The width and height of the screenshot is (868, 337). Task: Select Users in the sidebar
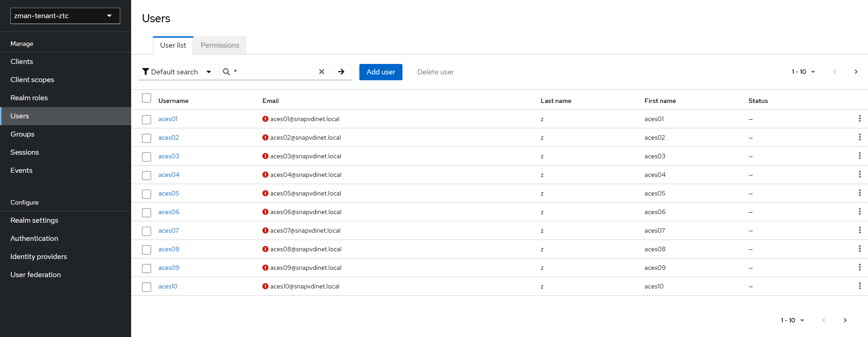(x=65, y=116)
